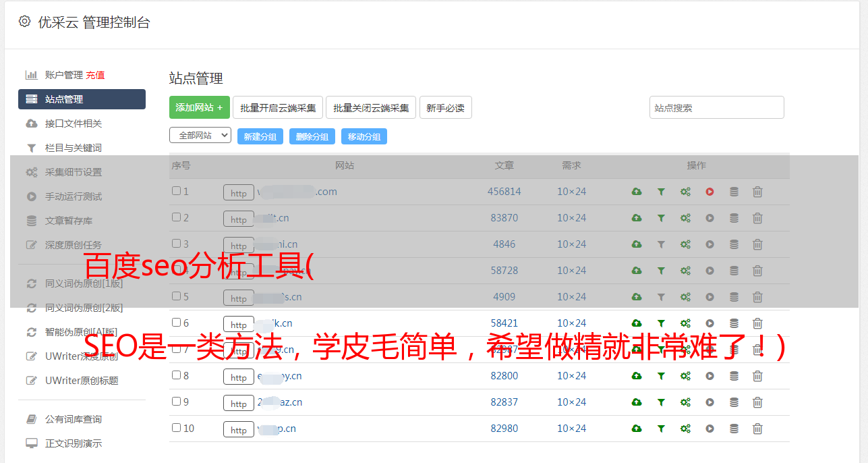Click the cloud upload icon in row 2
Screen dimensions: 868x463
(636, 218)
